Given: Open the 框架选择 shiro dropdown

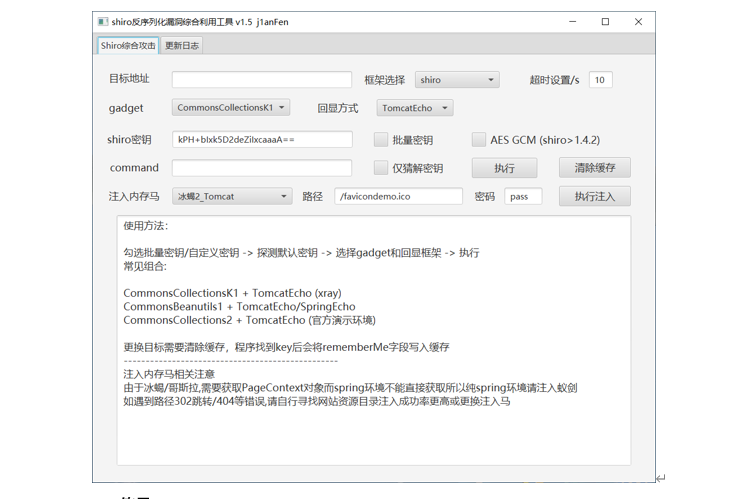Looking at the screenshot, I should (457, 80).
